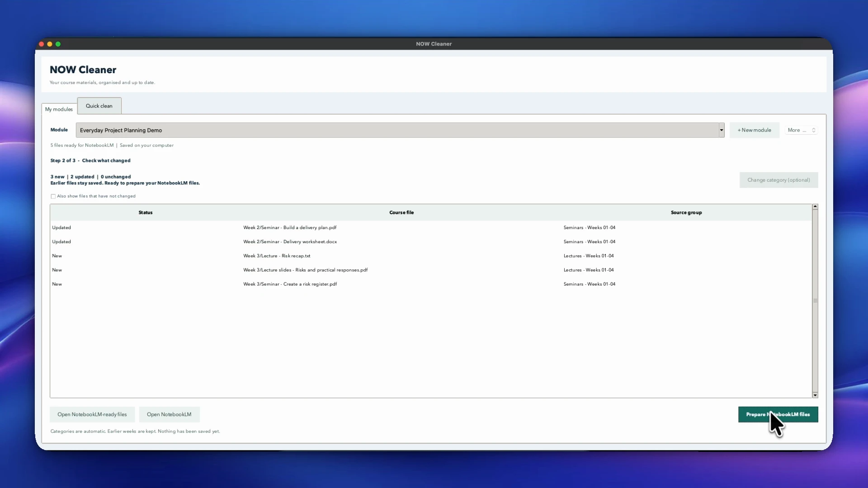Click the Status column header
This screenshot has width=868, height=488.
[x=146, y=212]
